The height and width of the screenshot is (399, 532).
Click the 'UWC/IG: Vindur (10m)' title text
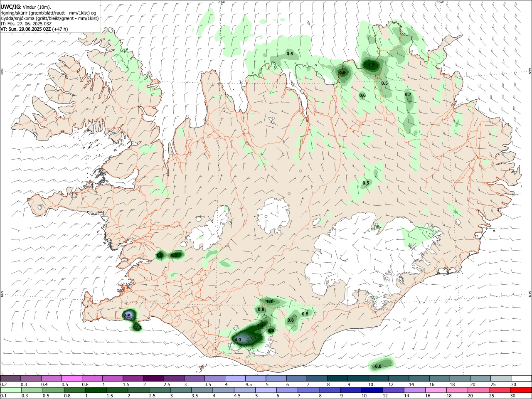tap(26, 7)
